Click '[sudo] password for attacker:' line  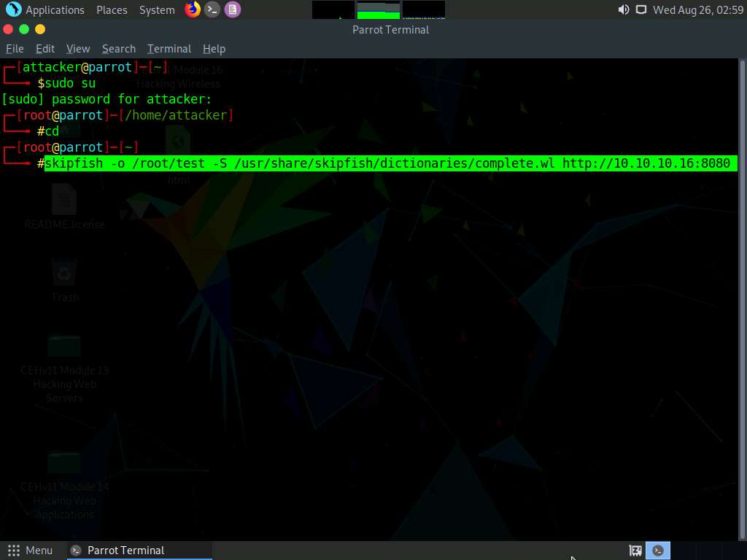107,99
